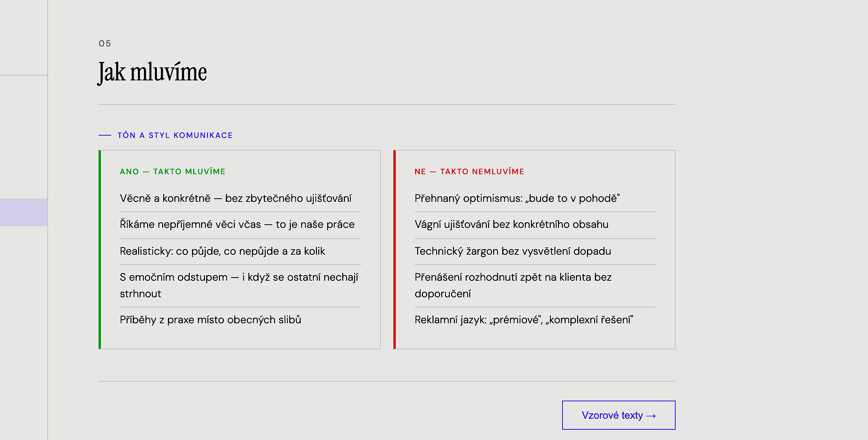Click the blue dash before Tón a styl
The width and height of the screenshot is (868, 440).
[x=105, y=135]
